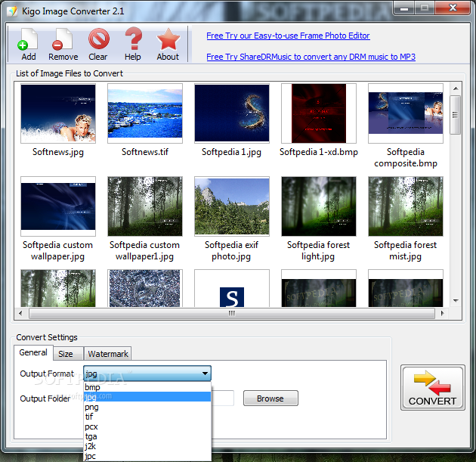Switch to the General tab
This screenshot has height=462, width=476.
click(x=33, y=352)
